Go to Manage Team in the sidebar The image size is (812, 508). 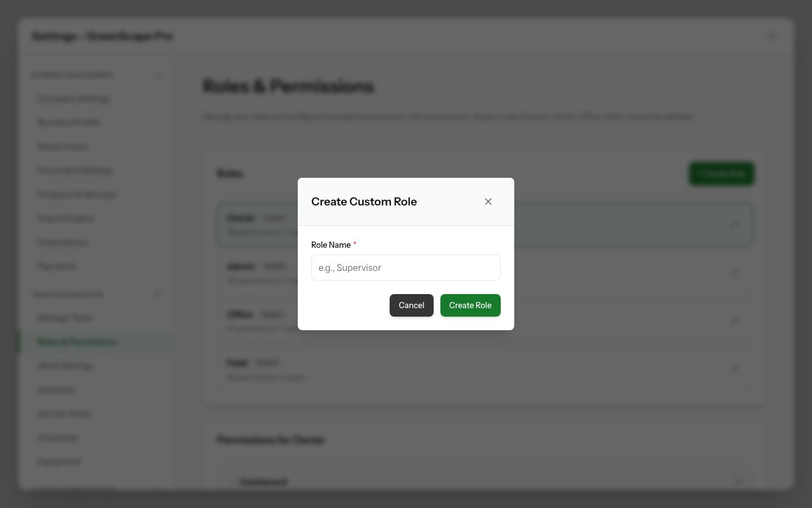pos(65,317)
